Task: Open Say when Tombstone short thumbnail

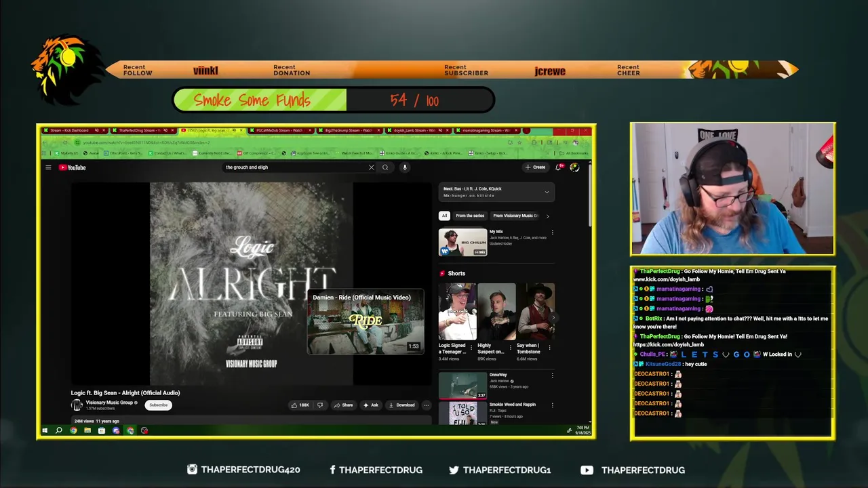Action: (x=536, y=312)
